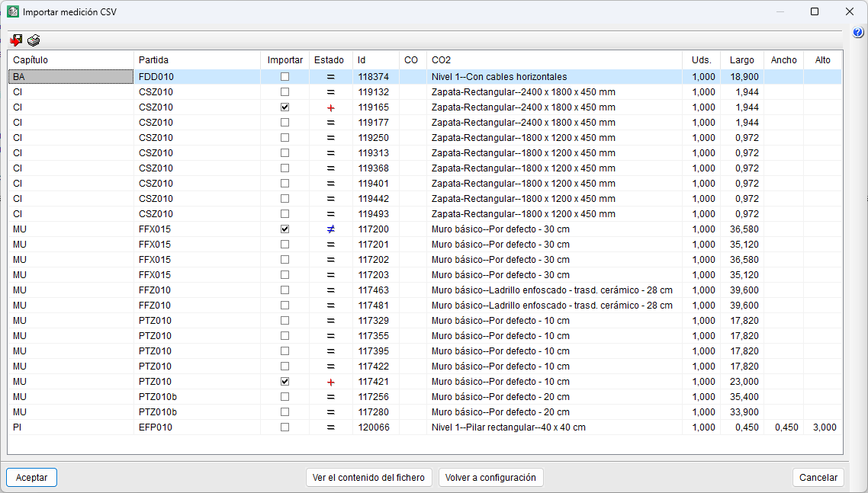The image size is (868, 493).
Task: Click the Alto column header
Action: coord(822,59)
